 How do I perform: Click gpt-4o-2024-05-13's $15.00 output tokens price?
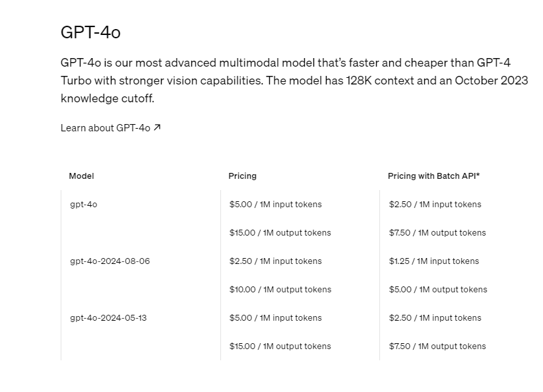coord(280,346)
